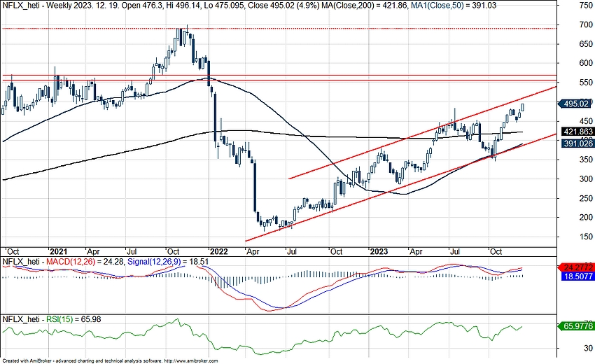Open the http://www.amibroker.com footer link
Image resolution: width=595 pixels, height=364 pixels.
pos(191,361)
